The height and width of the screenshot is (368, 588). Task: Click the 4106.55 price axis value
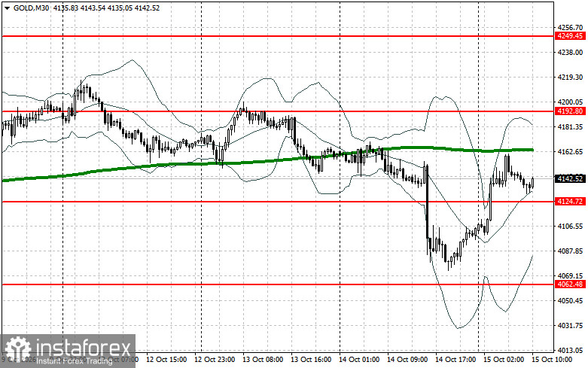coord(570,227)
